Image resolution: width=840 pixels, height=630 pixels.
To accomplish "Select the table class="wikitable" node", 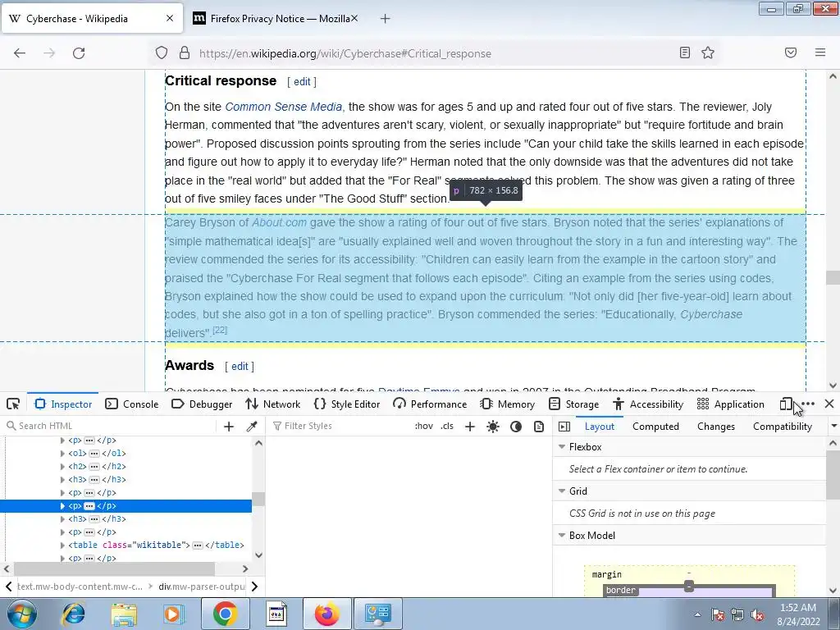I will coord(156,546).
